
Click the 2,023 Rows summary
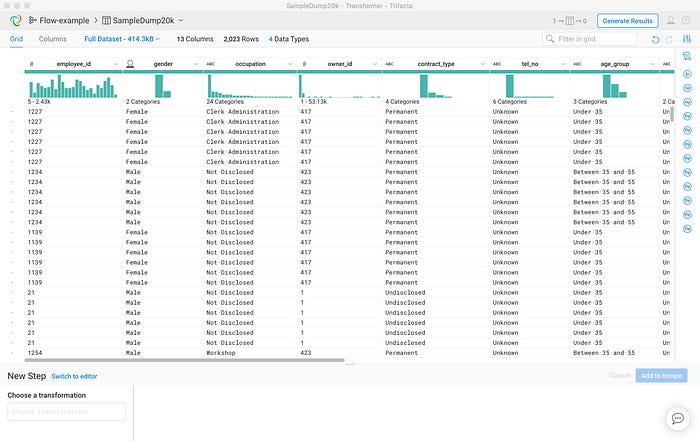pos(241,39)
